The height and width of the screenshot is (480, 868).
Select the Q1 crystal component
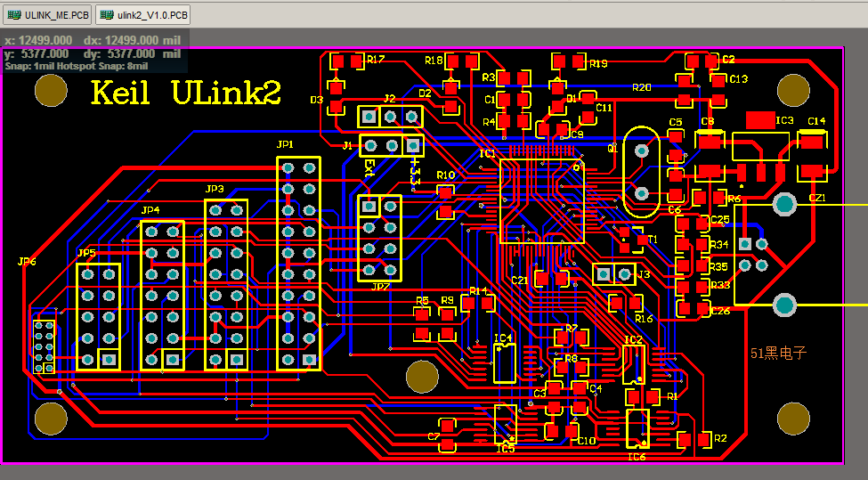click(642, 172)
